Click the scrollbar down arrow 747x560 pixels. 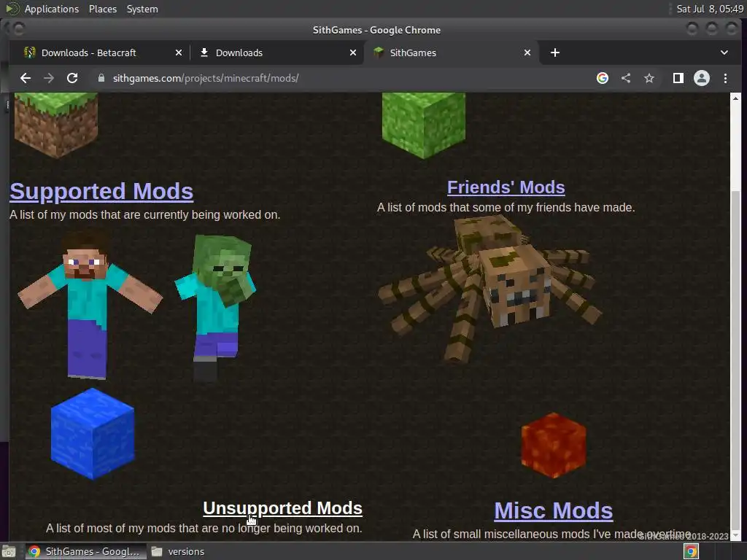coord(735,536)
